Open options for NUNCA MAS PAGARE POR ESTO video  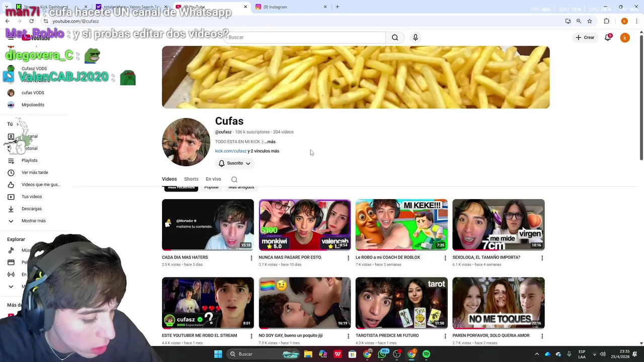348,258
